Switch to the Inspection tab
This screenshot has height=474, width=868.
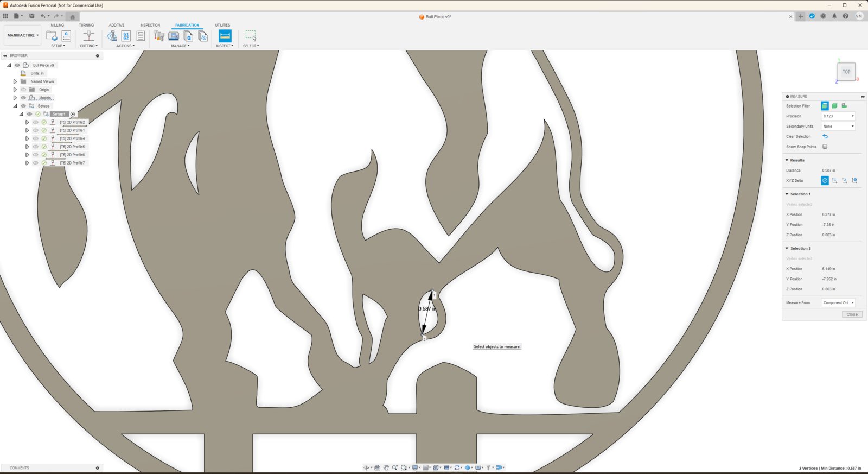[x=150, y=25]
